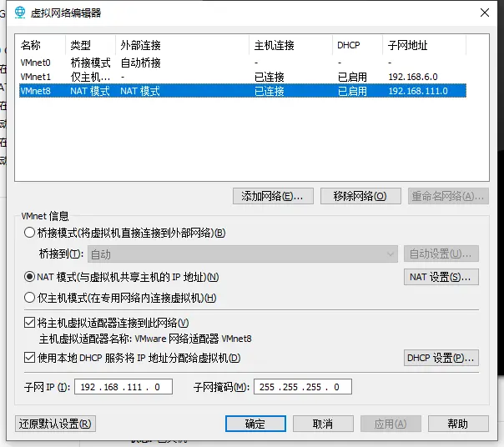504x447 pixels.
Task: Select the NAT 模式 radio button
Action: click(x=29, y=277)
